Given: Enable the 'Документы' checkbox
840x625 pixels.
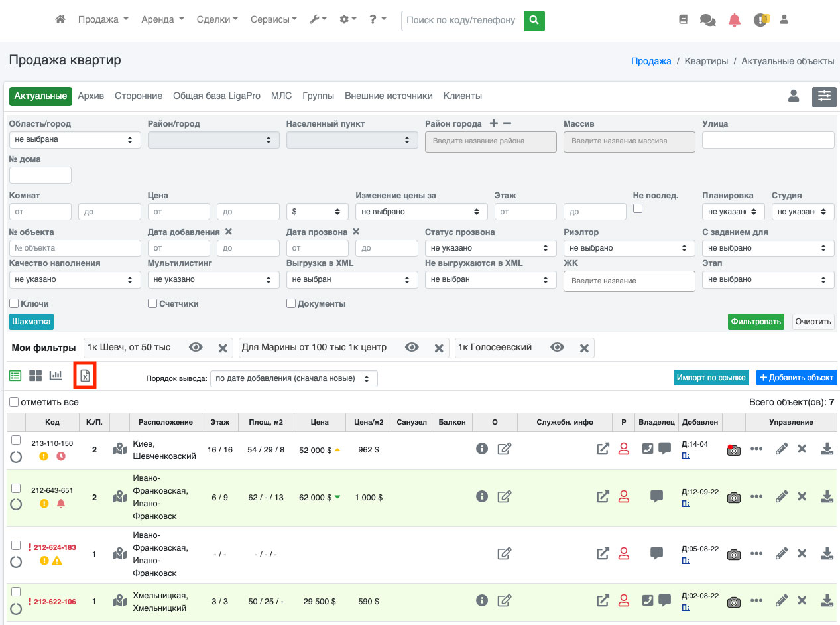Looking at the screenshot, I should pos(291,303).
